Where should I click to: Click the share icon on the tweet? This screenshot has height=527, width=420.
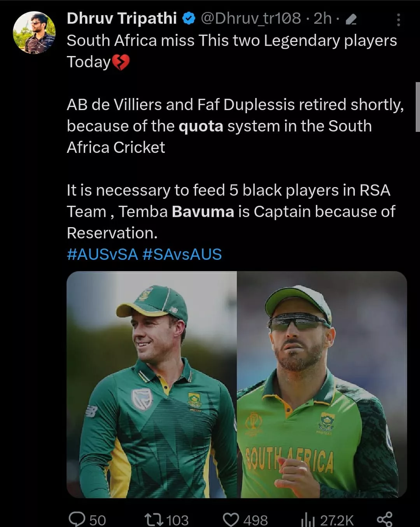click(385, 518)
